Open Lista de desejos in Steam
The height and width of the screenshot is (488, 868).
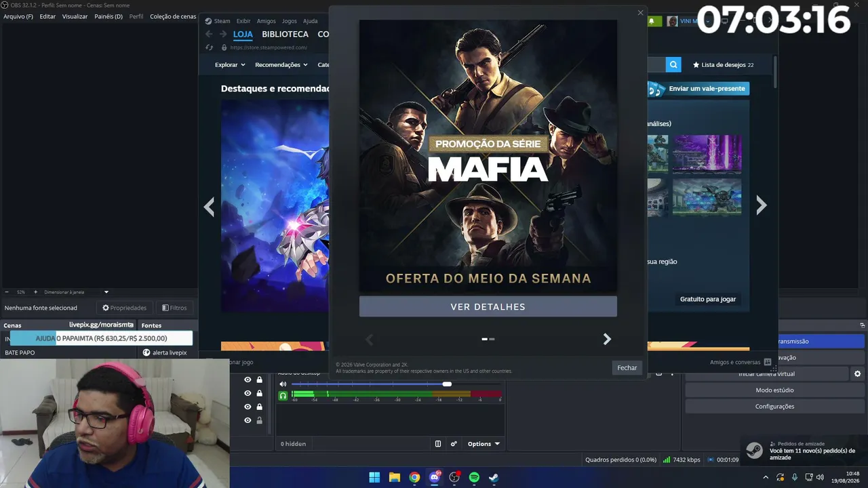(723, 65)
